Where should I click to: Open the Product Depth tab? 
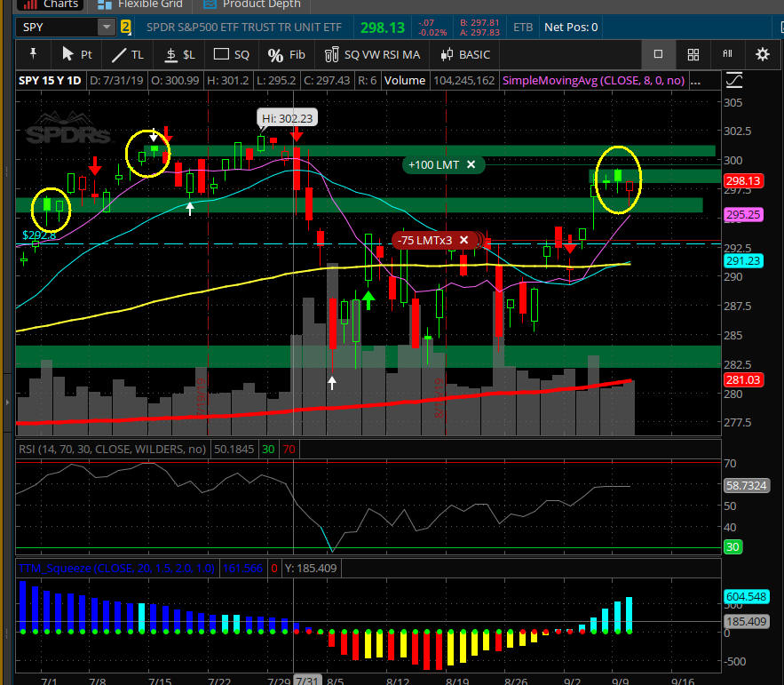coord(260,4)
